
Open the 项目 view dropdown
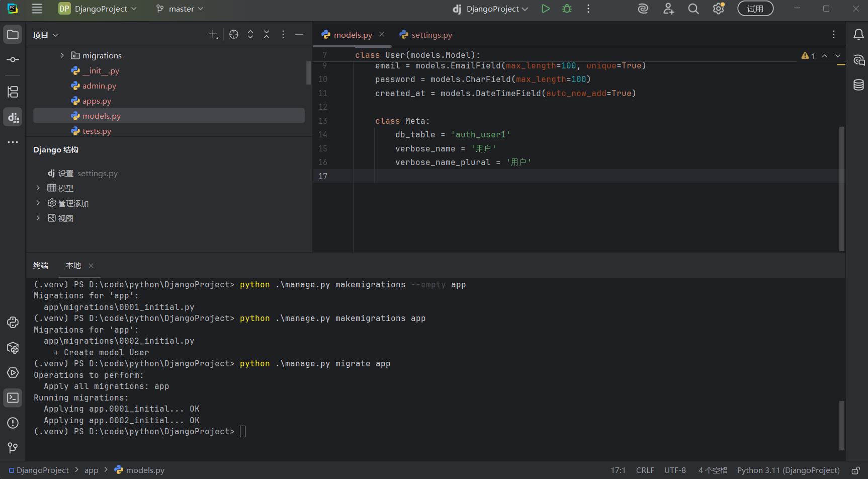pyautogui.click(x=46, y=35)
